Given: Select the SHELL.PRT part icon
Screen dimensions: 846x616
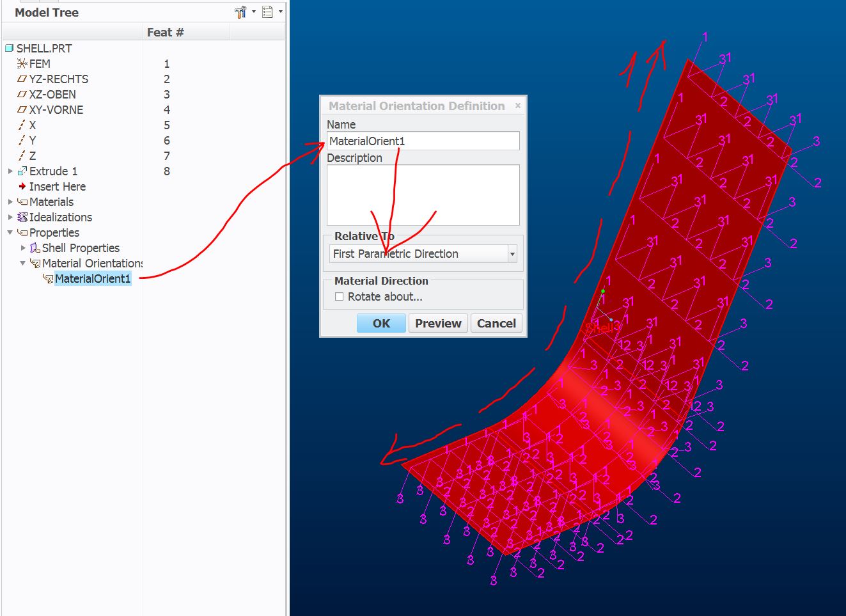Looking at the screenshot, I should (x=10, y=48).
